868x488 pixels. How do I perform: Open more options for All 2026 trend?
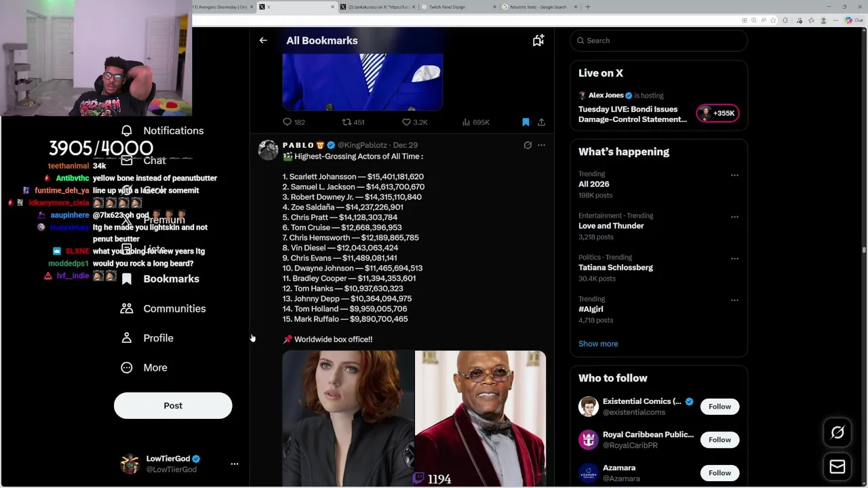(734, 175)
